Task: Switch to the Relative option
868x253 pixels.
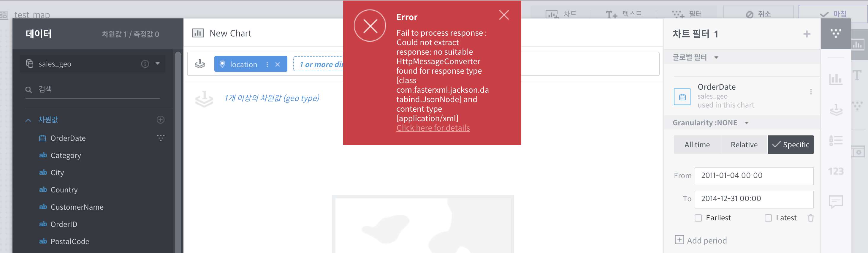Action: point(744,145)
